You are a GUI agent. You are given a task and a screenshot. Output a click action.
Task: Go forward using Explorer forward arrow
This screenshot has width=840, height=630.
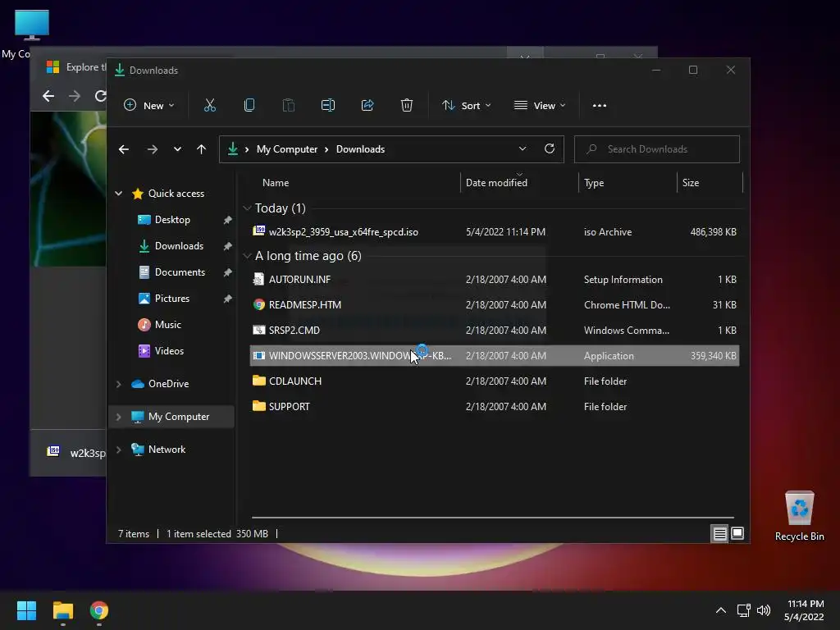pos(153,149)
